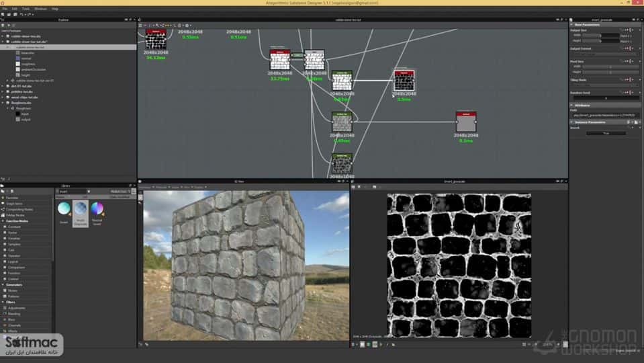Image resolution: width=644 pixels, height=363 pixels.
Task: Collapse the Base Parameters section
Action: pos(571,25)
